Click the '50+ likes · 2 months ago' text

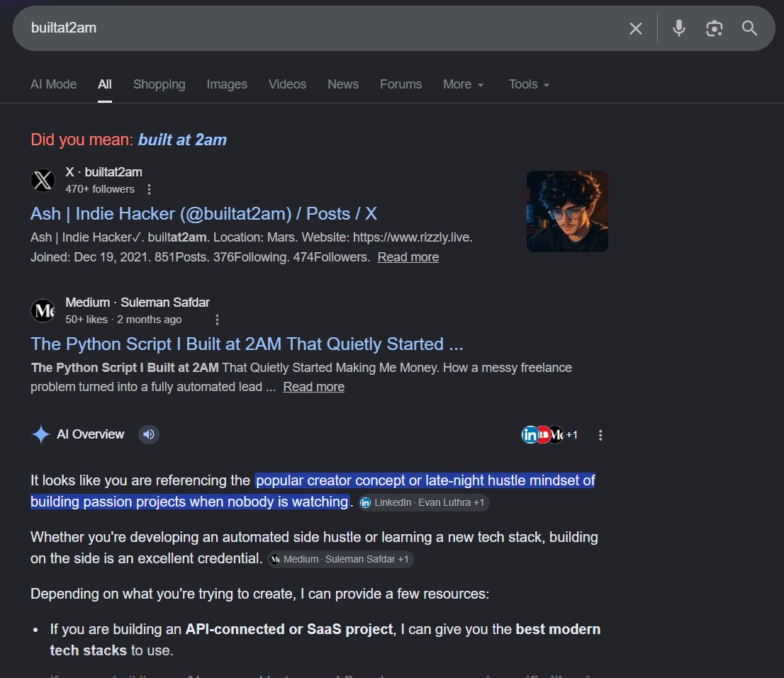[x=123, y=320]
